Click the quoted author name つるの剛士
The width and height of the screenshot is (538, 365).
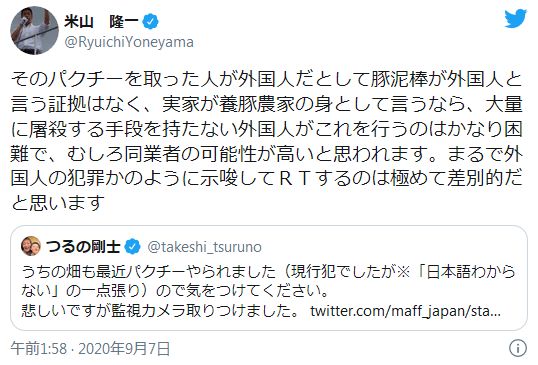pos(83,247)
